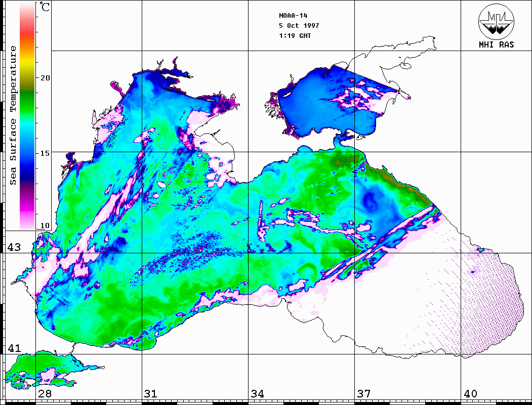Click the red section of the color bar
Screen dimensions: 532x405
27,31
